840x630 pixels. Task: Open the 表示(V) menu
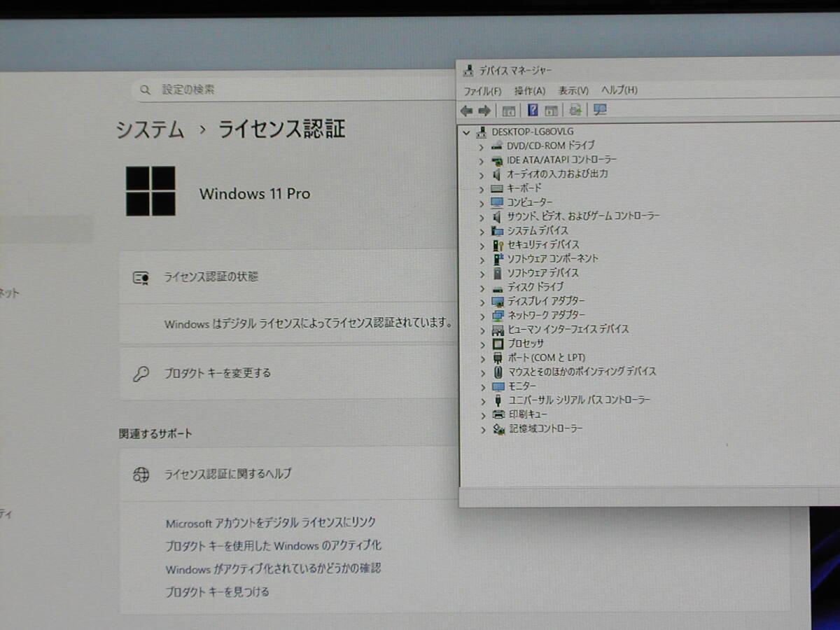click(573, 91)
